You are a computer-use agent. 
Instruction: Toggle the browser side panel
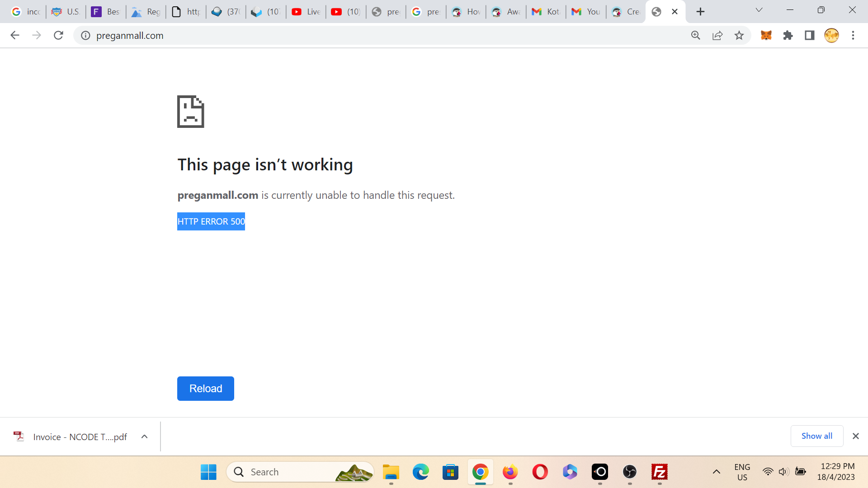810,35
